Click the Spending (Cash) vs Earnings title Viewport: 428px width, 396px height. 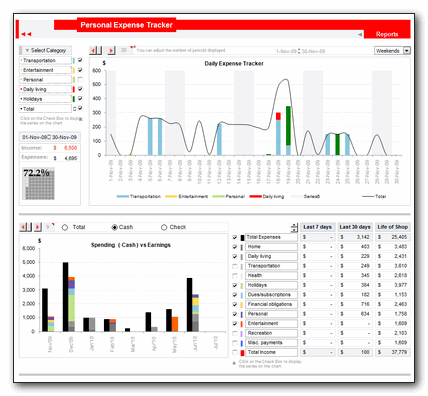131,245
